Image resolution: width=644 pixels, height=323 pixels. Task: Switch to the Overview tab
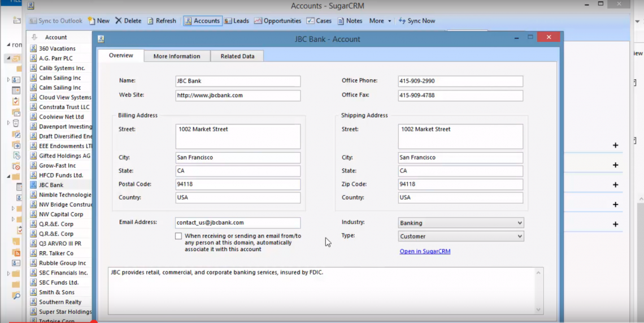[121, 55]
